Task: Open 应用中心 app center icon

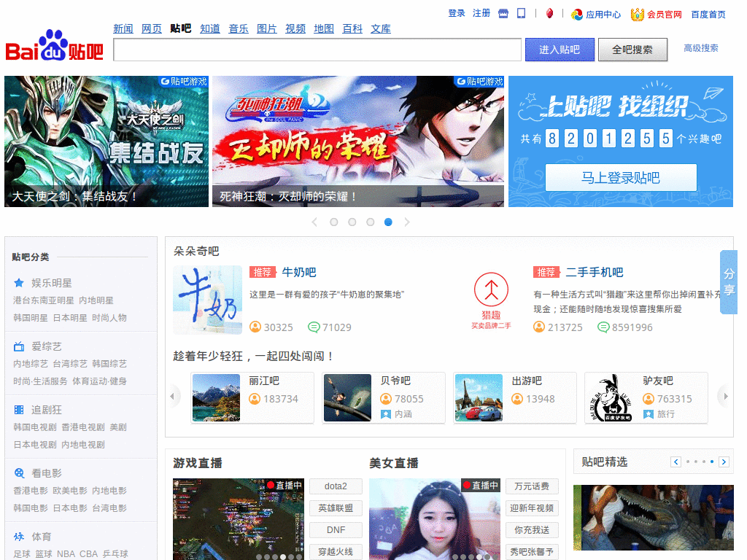Action: 577,15
